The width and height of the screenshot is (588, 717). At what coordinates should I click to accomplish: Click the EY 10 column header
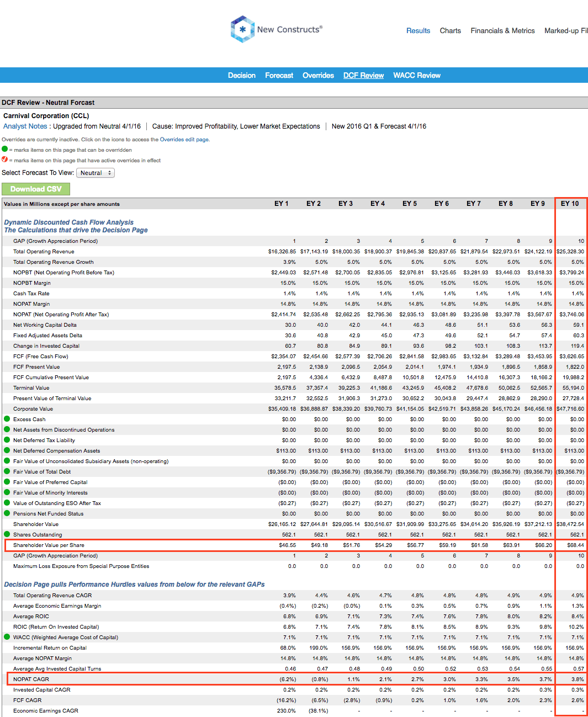click(x=570, y=204)
